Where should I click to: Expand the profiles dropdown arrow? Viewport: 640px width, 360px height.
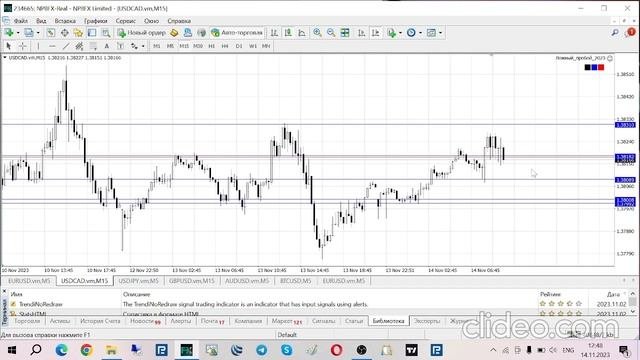pos(38,33)
